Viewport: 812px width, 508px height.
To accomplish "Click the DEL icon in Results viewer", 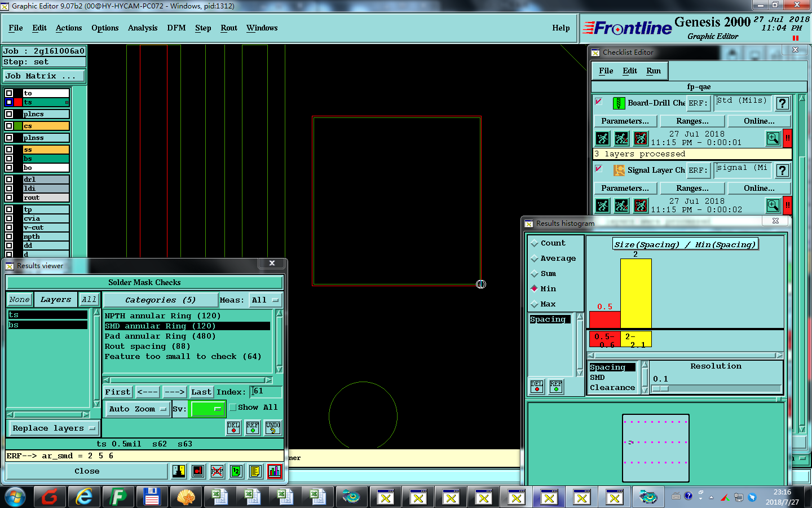I will click(233, 428).
